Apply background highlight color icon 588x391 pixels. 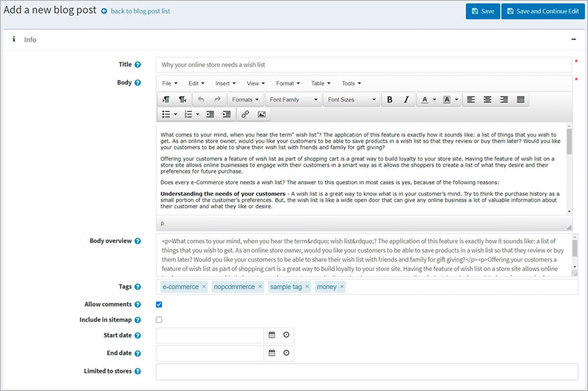click(x=446, y=100)
